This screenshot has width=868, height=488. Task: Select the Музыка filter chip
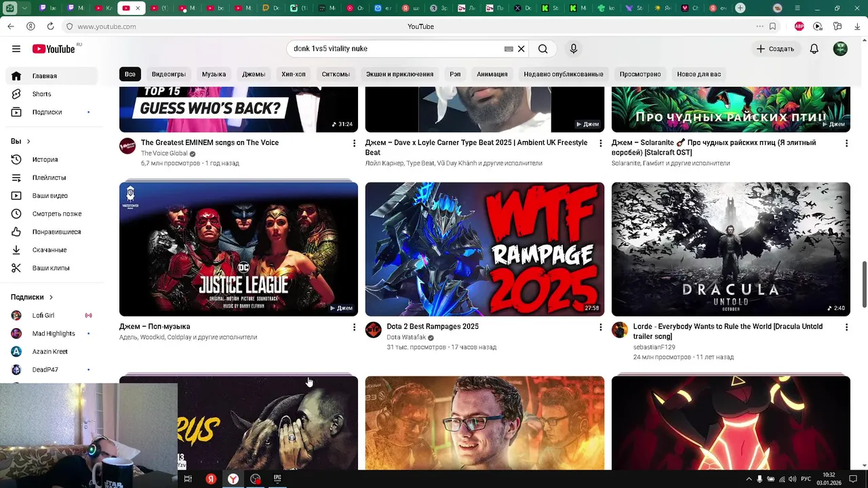tap(214, 74)
